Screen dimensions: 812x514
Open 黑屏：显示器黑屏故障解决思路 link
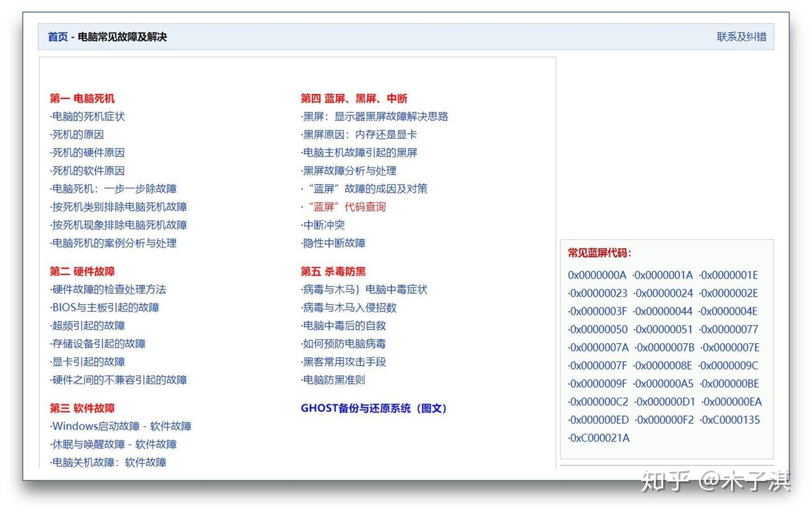click(376, 116)
